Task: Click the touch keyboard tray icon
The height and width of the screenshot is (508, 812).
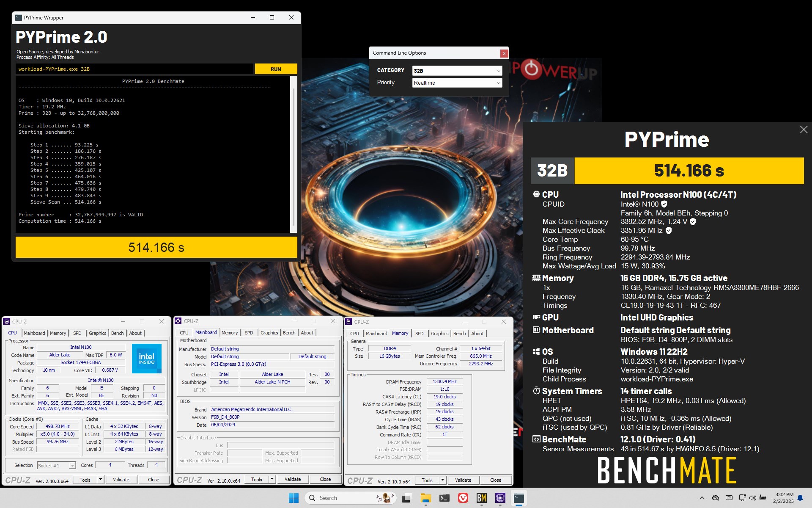Action: coord(729,498)
